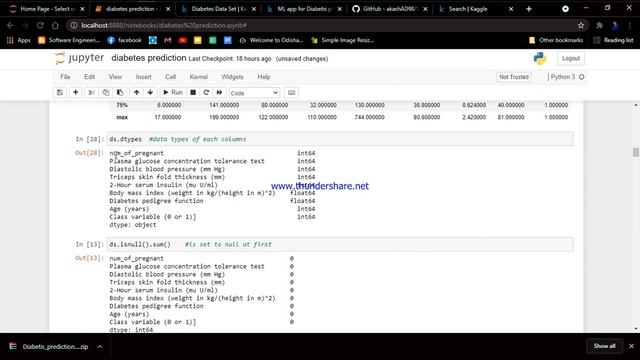Paste cells below icon in toolbar
The image size is (640, 360).
click(120, 93)
